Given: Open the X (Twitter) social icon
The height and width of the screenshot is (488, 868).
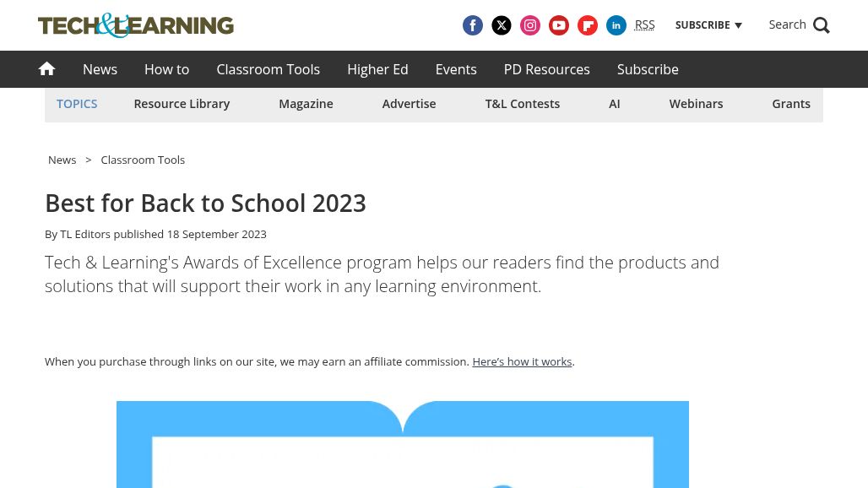Looking at the screenshot, I should [x=501, y=25].
